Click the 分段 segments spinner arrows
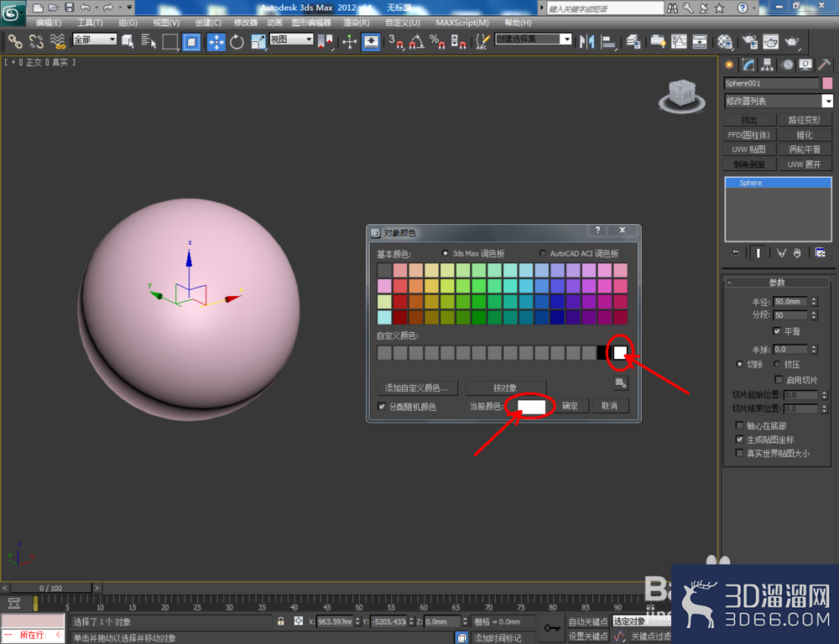Viewport: 839px width, 644px height. click(814, 315)
